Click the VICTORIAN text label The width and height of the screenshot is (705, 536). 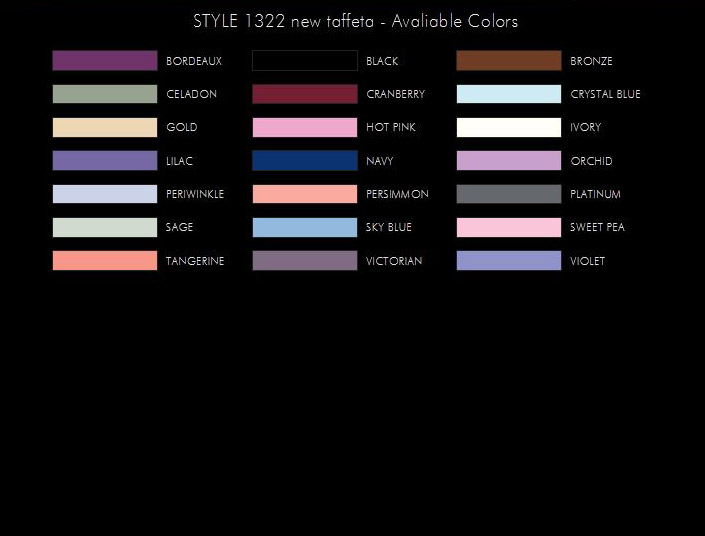(x=394, y=261)
